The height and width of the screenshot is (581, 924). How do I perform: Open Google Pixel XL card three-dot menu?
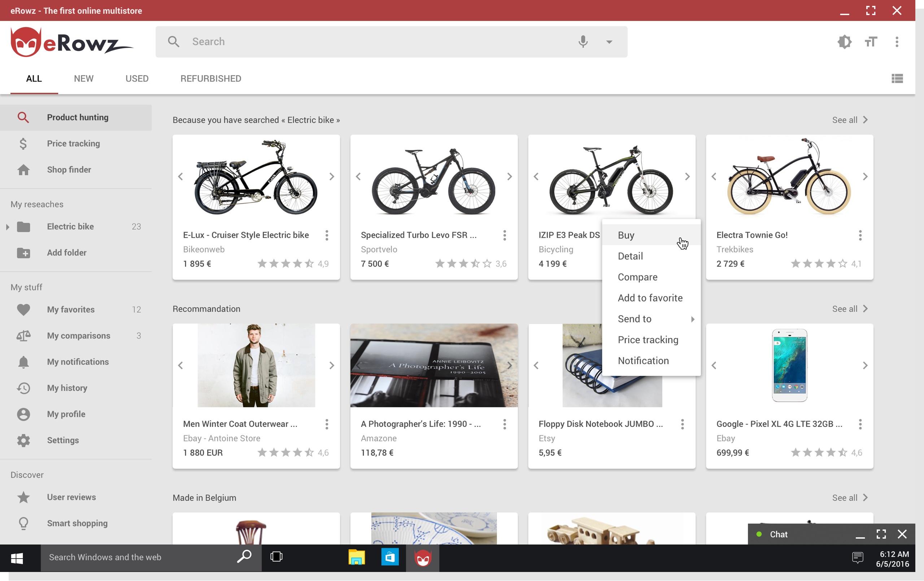860,424
